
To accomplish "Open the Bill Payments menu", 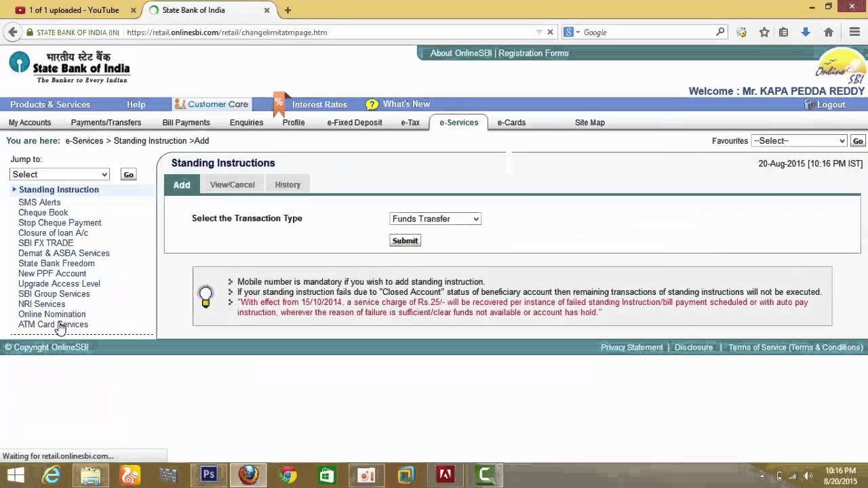I will pos(186,123).
